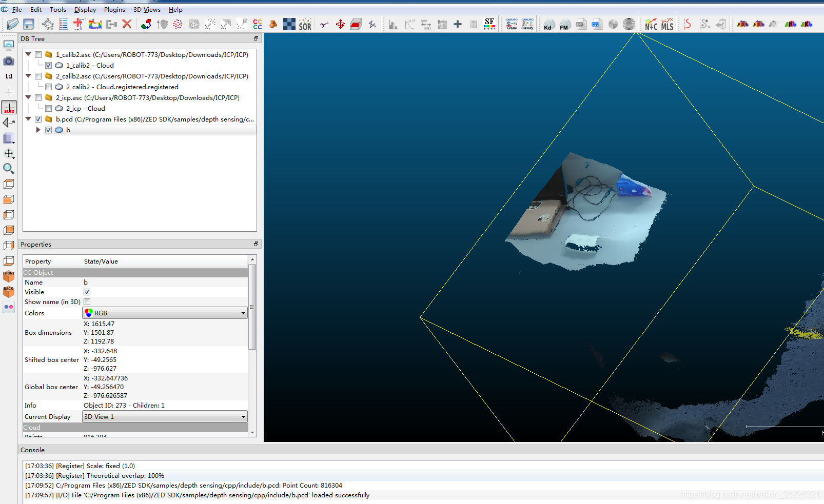Viewport: 824px width, 504px height.
Task: Collapse the 2_calib2.asc tree node
Action: click(28, 76)
